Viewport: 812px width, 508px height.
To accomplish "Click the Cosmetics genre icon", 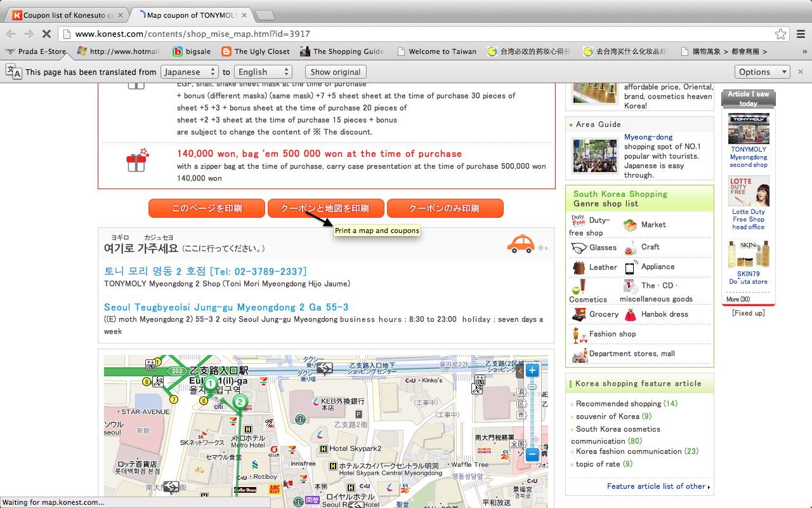I will click(578, 286).
